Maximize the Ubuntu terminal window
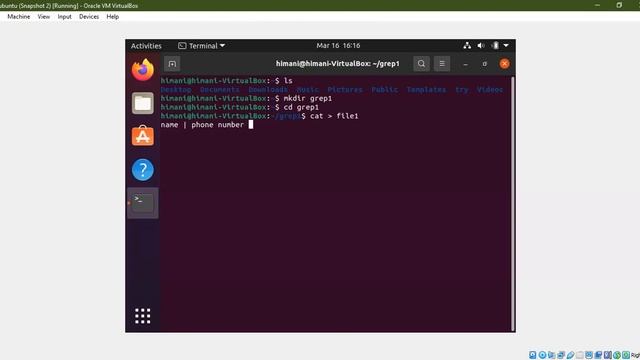The width and height of the screenshot is (640, 360). pos(484,64)
